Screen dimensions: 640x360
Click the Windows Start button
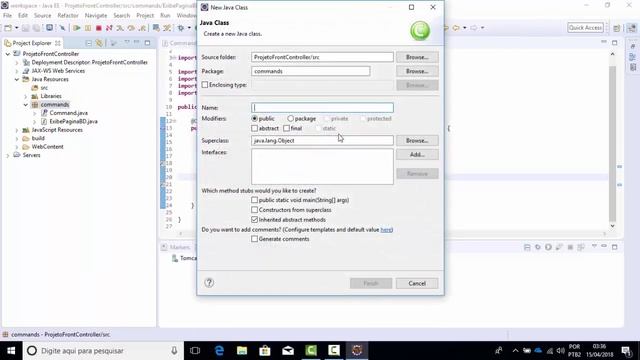point(11,351)
